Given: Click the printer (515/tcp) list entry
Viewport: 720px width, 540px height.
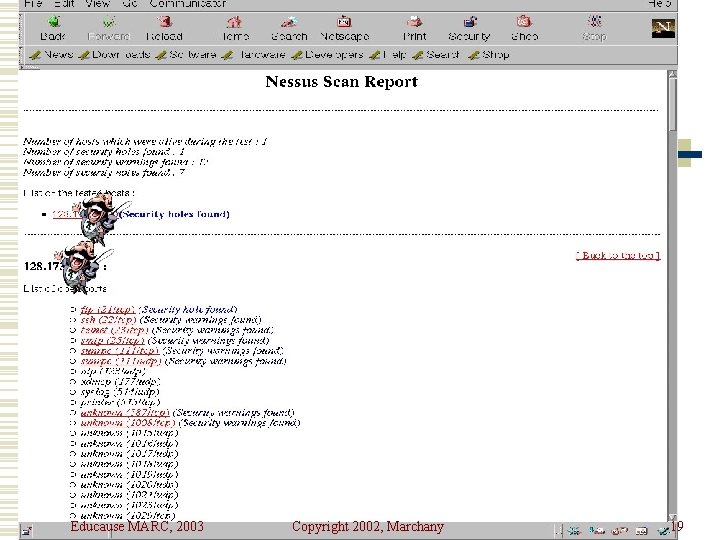Looking at the screenshot, I should 120,402.
